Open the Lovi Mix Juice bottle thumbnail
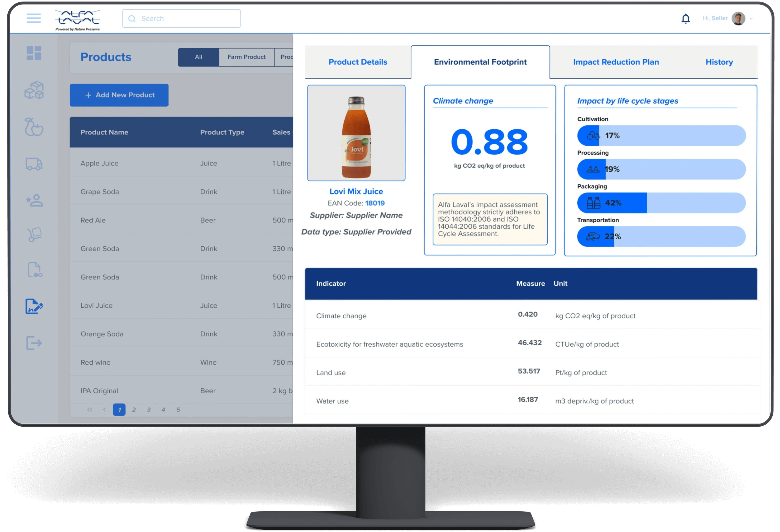The image size is (780, 532). coord(356,133)
